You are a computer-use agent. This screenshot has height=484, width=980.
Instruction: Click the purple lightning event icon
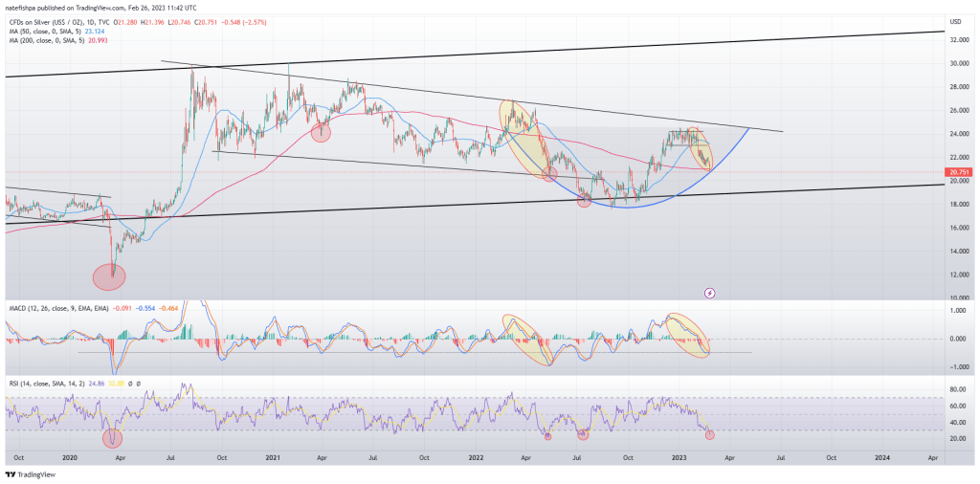(x=710, y=291)
